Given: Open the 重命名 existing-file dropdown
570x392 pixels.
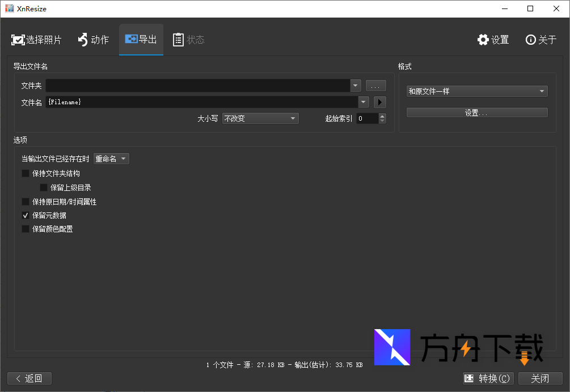Looking at the screenshot, I should pos(111,159).
